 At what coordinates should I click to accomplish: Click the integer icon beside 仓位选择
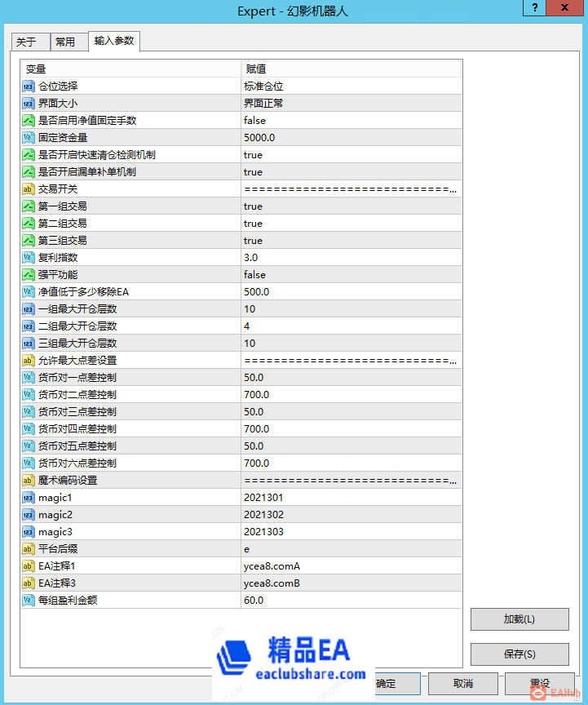[28, 86]
